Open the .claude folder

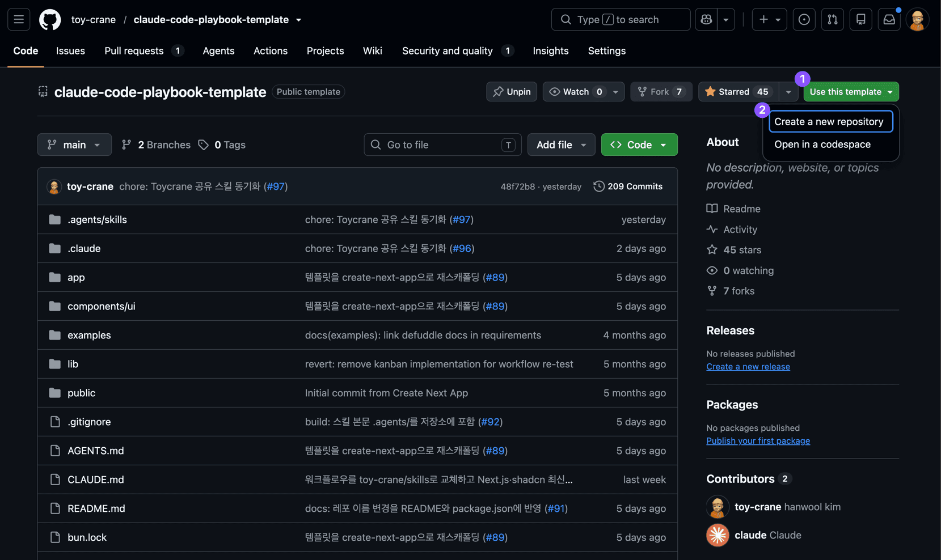(x=84, y=248)
